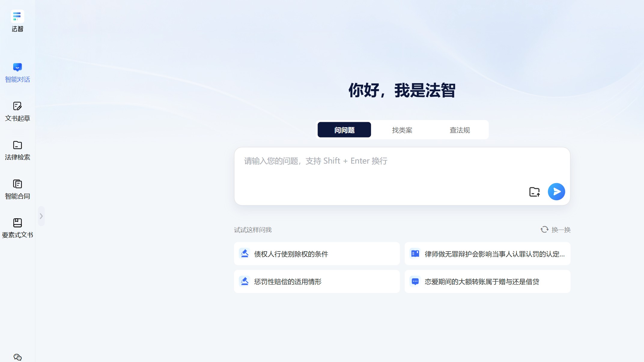This screenshot has height=362, width=644.
Task: Switch to the 查法规 tab
Action: click(x=460, y=130)
